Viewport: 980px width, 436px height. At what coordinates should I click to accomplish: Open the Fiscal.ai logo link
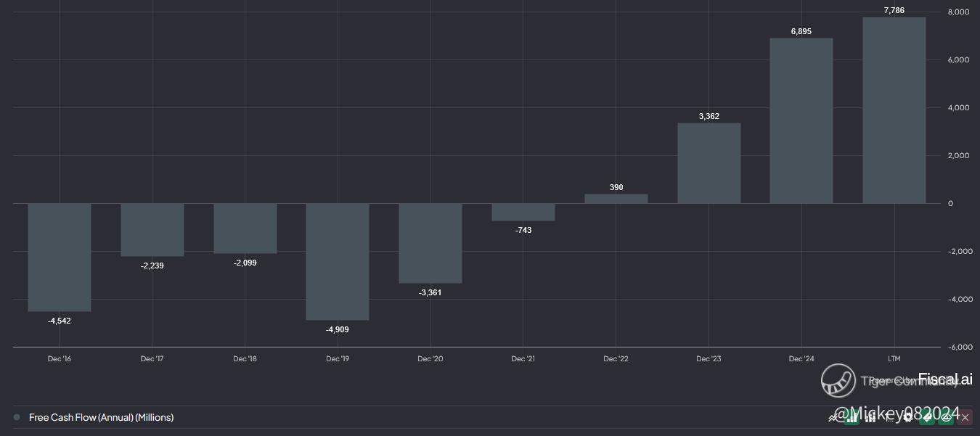click(944, 379)
